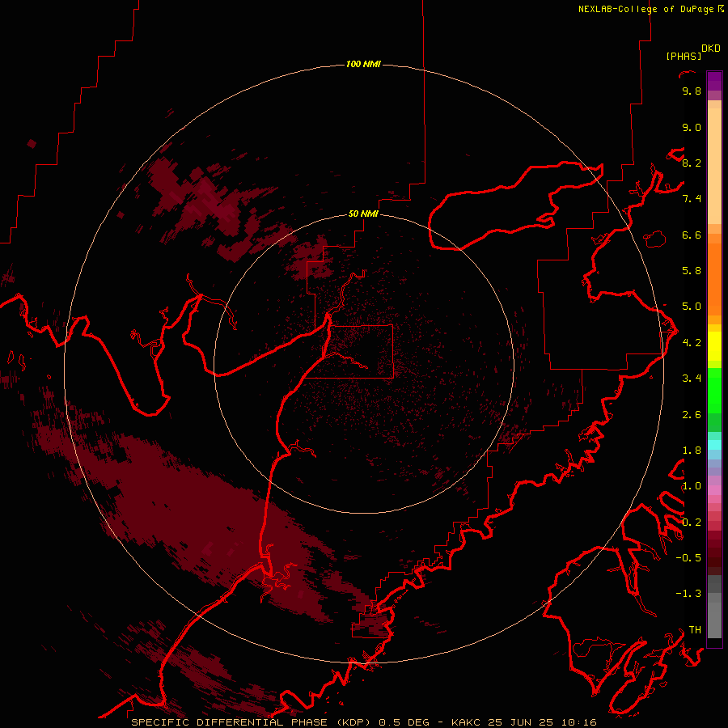Click the 9.0 value on the color scale
Viewport: 728px width, 728px height.
tap(692, 127)
